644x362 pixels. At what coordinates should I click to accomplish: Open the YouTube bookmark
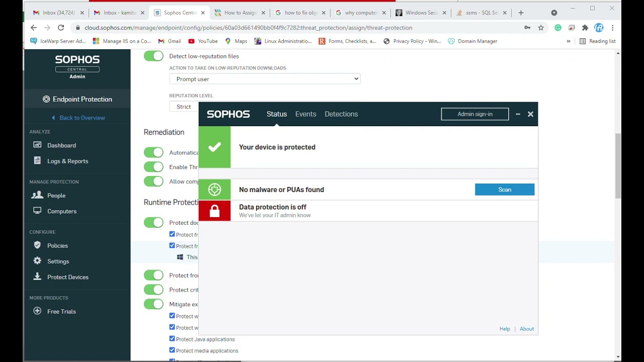pyautogui.click(x=203, y=41)
